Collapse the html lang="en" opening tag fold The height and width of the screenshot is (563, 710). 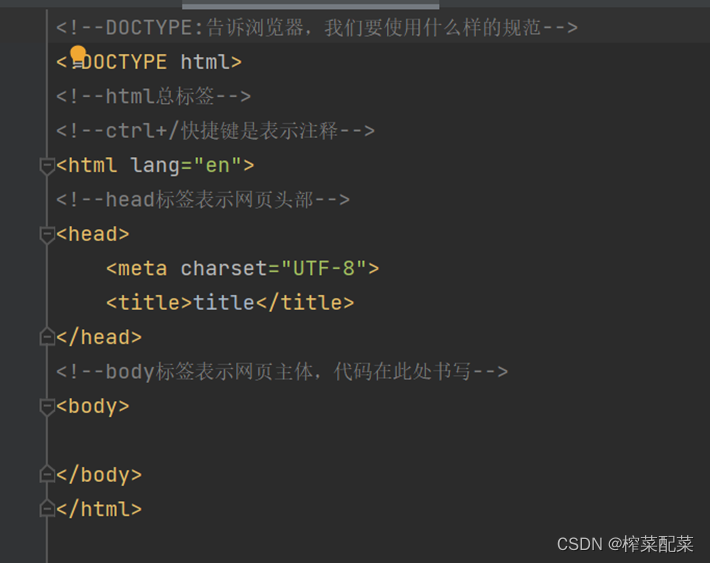coord(47,166)
